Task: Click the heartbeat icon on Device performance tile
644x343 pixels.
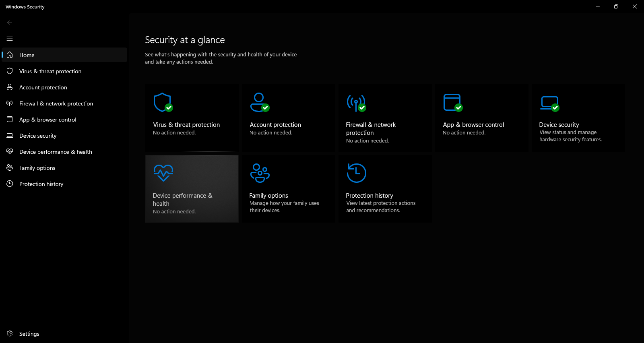Action: (x=163, y=173)
